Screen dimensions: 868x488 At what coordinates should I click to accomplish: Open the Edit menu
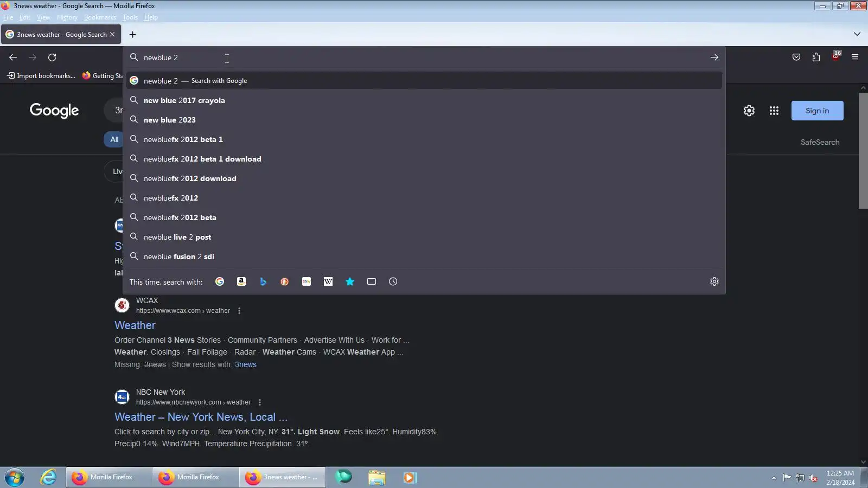[25, 17]
